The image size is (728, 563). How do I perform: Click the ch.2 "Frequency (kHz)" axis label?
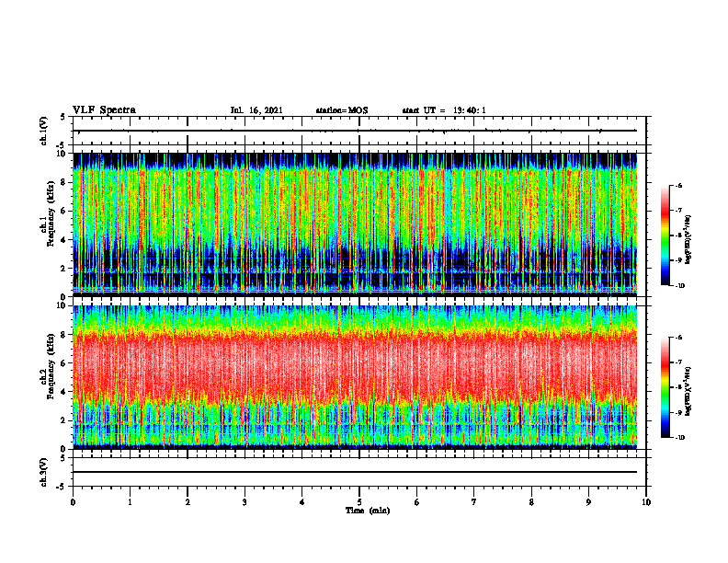51,367
